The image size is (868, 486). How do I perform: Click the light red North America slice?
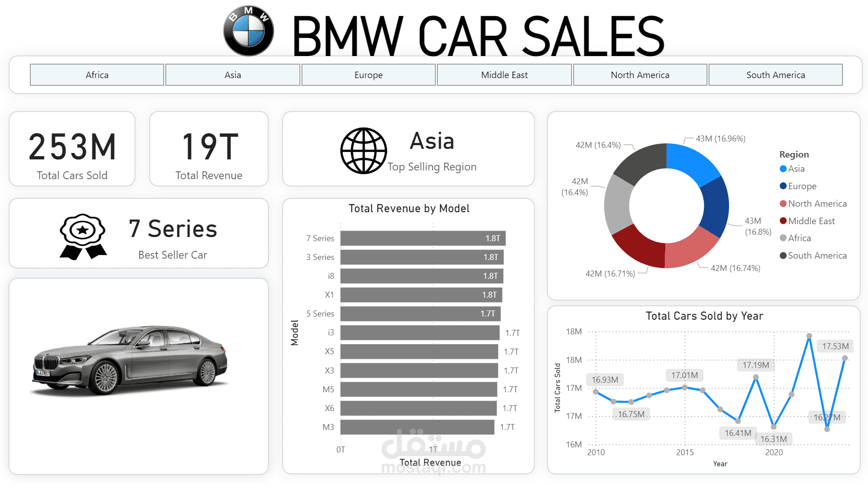690,250
